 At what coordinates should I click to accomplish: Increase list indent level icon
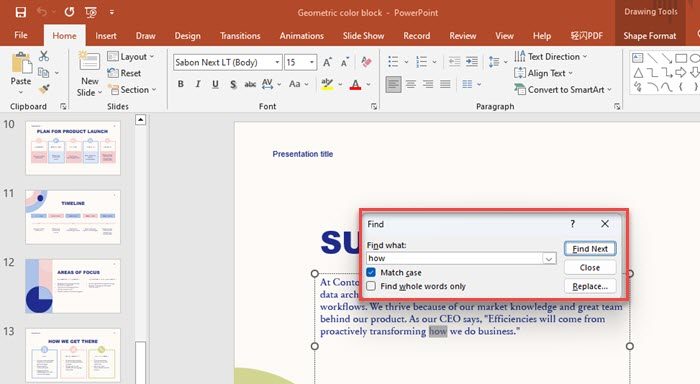click(472, 62)
